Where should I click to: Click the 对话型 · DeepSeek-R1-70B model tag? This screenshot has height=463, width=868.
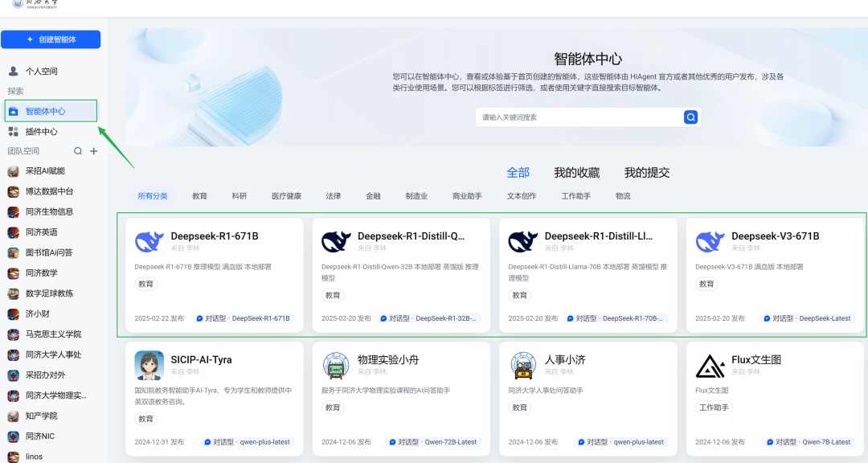pos(616,318)
